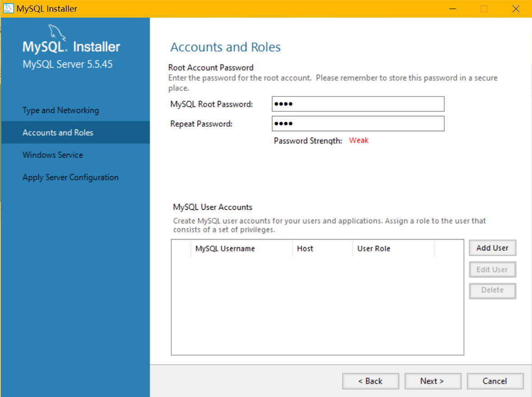Image resolution: width=532 pixels, height=397 pixels.
Task: Open the Windows Service step
Action: coord(53,155)
